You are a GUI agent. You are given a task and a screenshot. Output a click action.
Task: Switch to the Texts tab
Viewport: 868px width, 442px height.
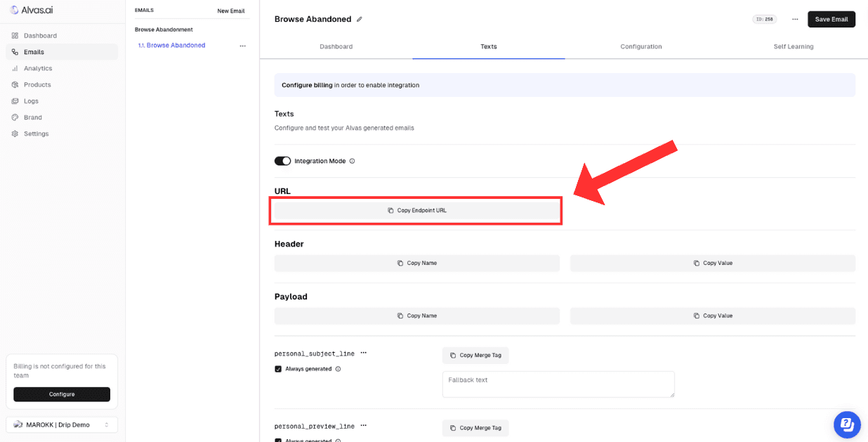click(489, 46)
